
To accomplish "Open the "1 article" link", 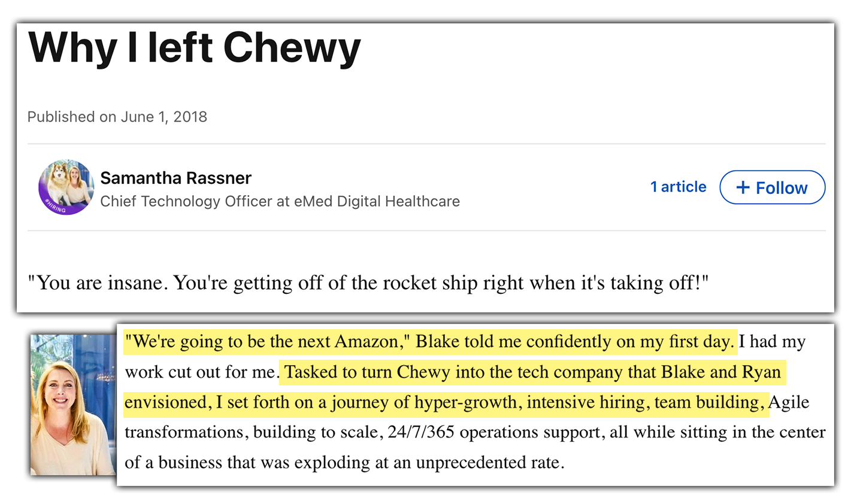I will (679, 187).
